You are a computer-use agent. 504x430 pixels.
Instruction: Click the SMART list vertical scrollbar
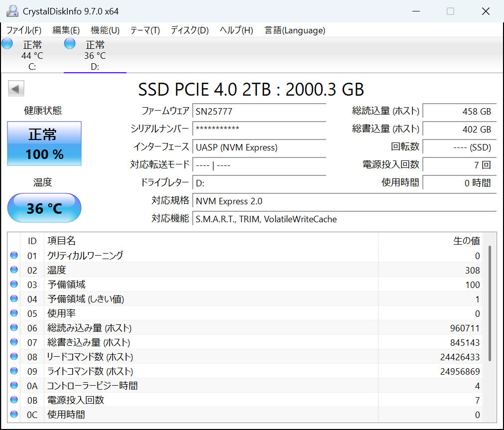[x=490, y=303]
